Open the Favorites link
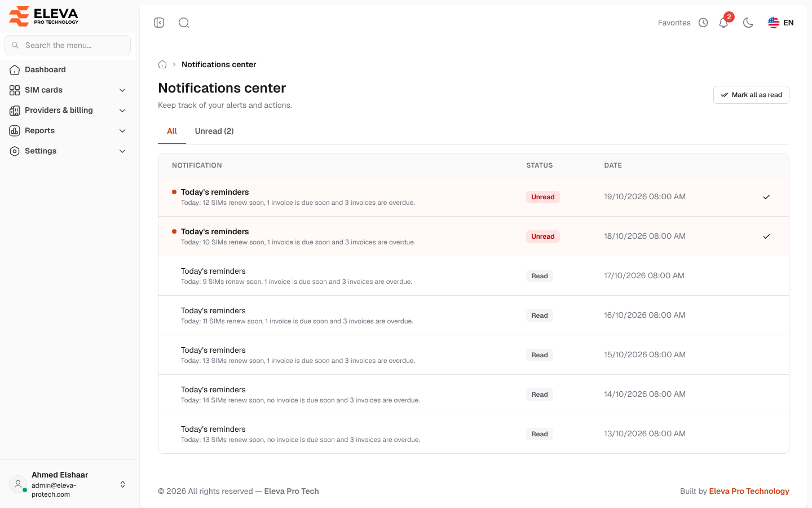 pos(674,23)
